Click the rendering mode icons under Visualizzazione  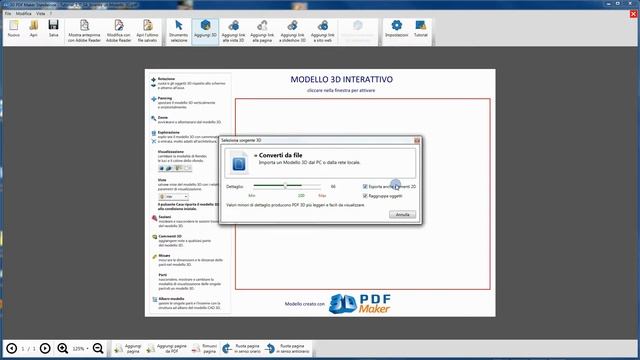tap(175, 168)
